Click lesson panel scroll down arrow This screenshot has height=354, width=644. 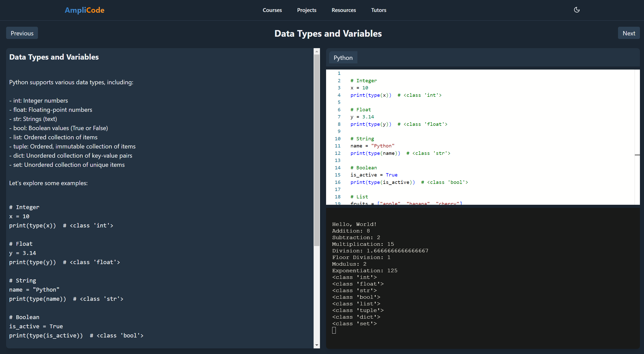(317, 345)
